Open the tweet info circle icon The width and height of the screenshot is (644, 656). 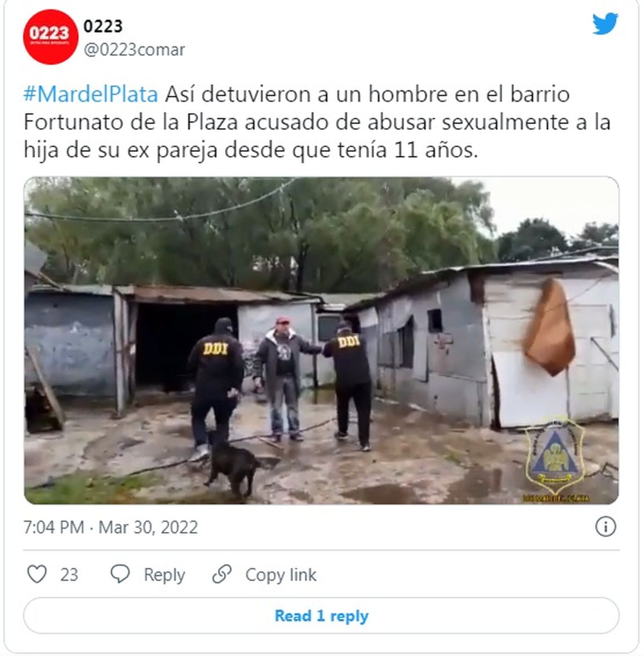point(605,527)
